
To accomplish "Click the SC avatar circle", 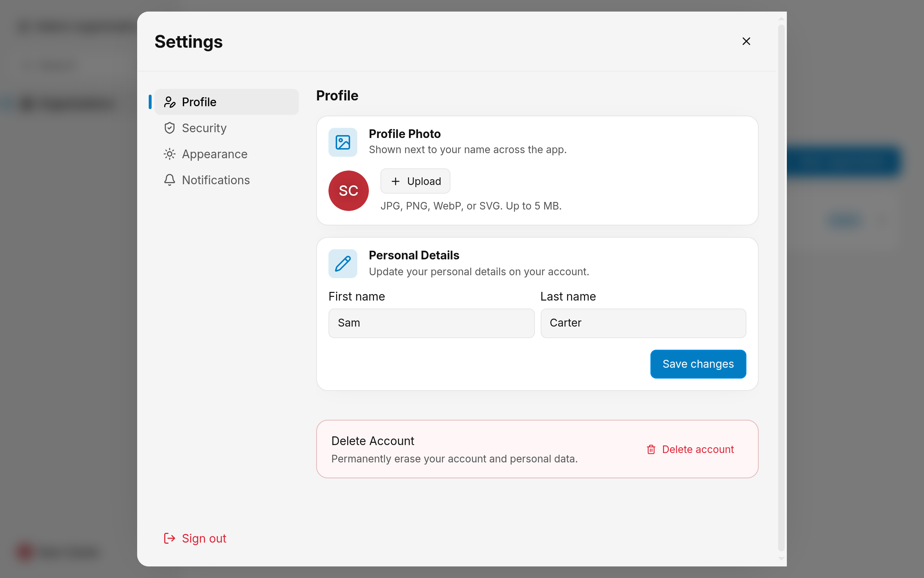I will [x=349, y=191].
